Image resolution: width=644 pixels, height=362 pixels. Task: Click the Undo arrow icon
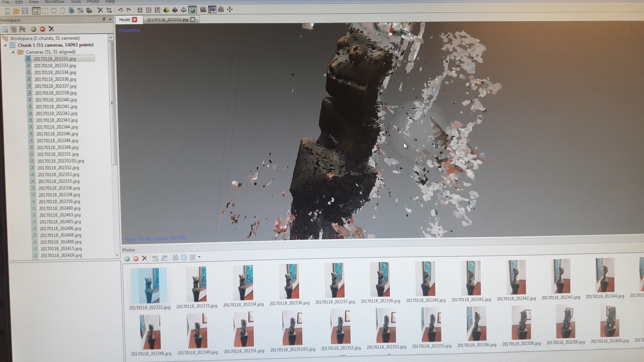coord(120,10)
